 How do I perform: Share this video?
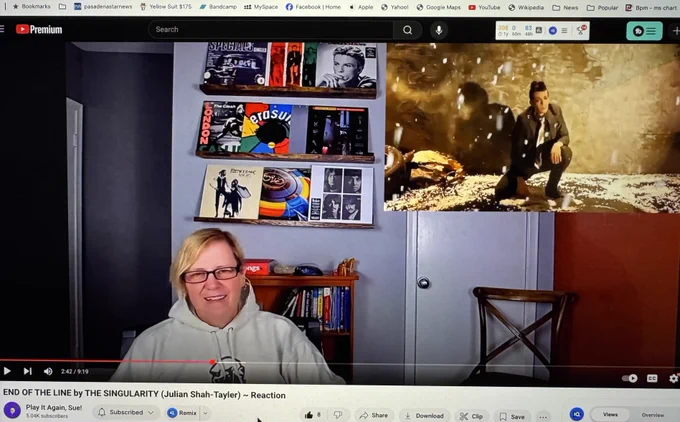[x=374, y=415]
